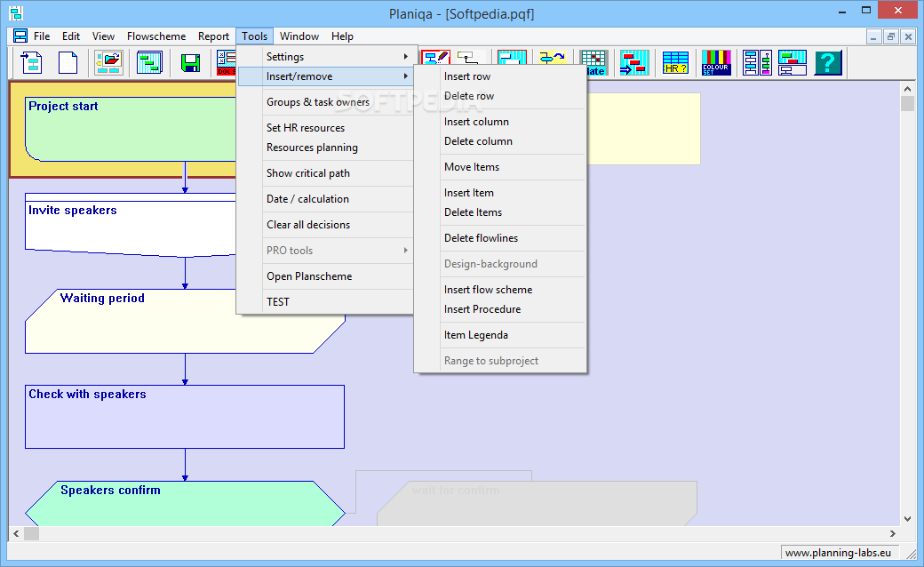924x567 pixels.
Task: Restore the inner Softpedia.pqf document window
Action: [891, 36]
